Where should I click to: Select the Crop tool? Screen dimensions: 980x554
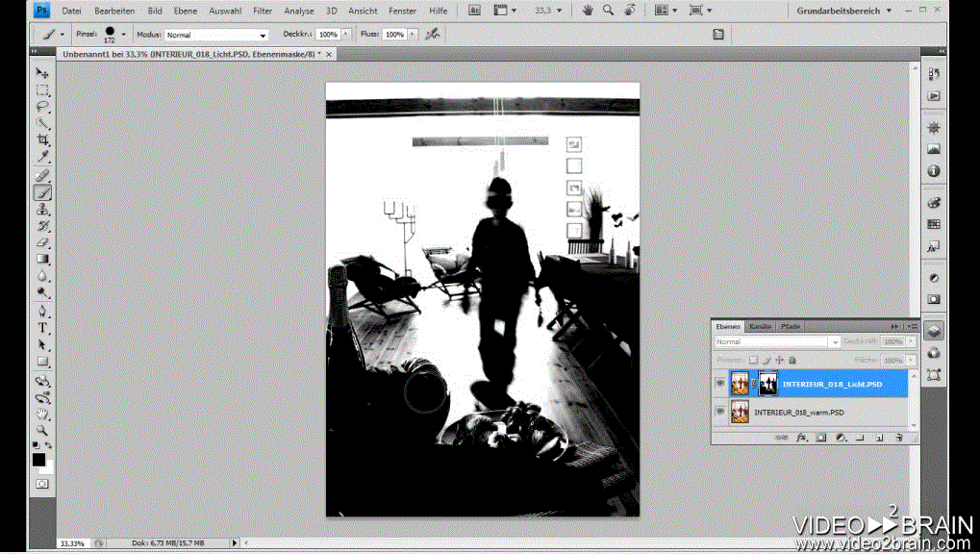point(42,139)
